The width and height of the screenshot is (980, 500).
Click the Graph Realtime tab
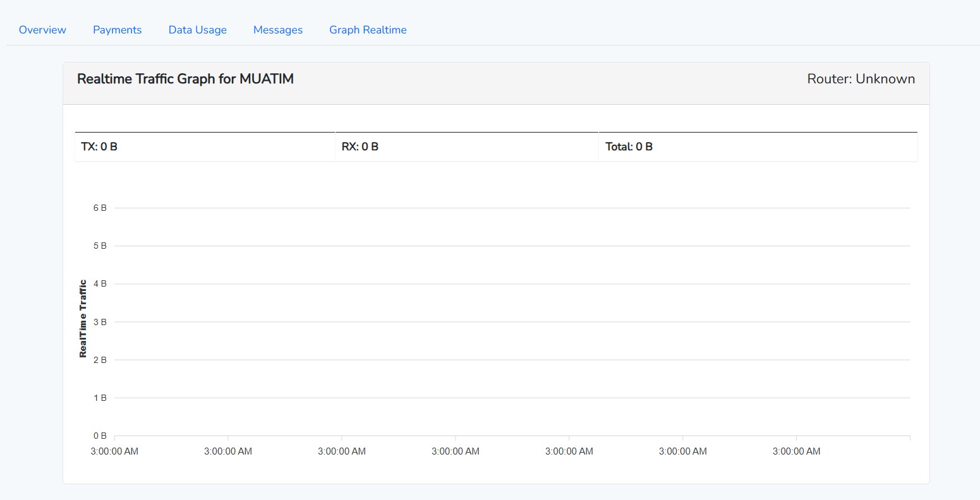(x=368, y=30)
